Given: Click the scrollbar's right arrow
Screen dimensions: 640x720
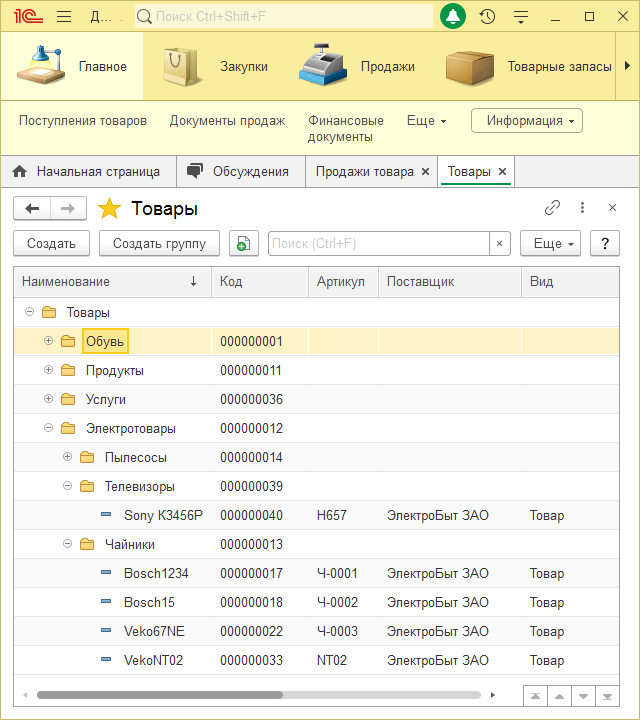Looking at the screenshot, I should coord(493,695).
